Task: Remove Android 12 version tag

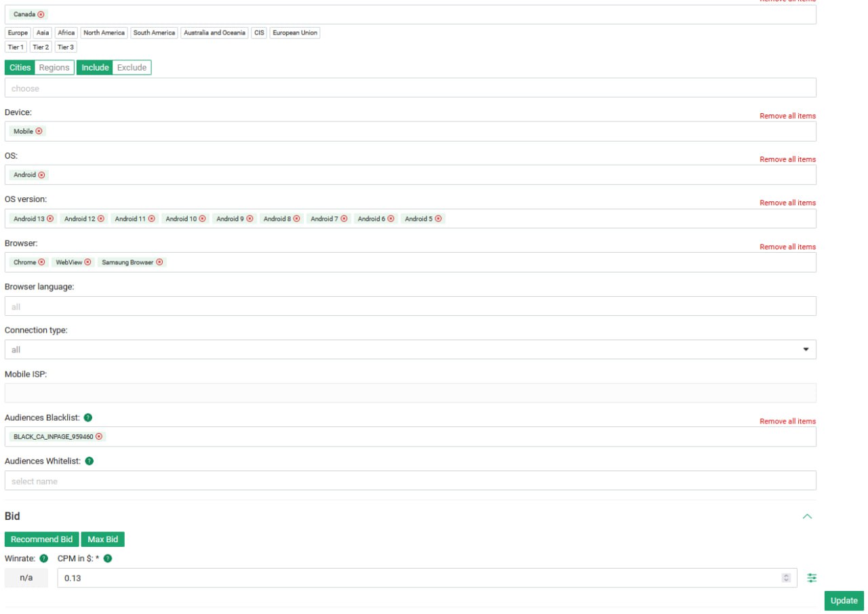Action: (x=101, y=219)
